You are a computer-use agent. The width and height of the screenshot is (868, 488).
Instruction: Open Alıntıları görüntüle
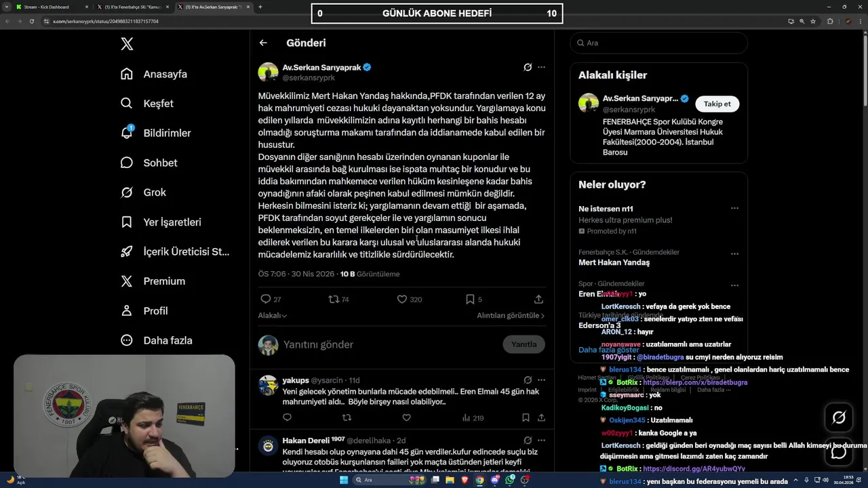click(x=511, y=315)
